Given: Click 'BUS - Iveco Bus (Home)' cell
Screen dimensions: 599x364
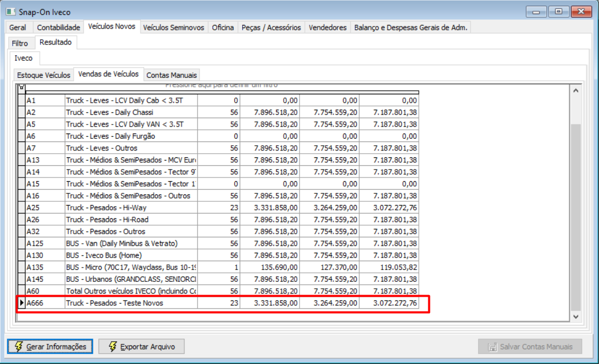Looking at the screenshot, I should click(x=131, y=255).
